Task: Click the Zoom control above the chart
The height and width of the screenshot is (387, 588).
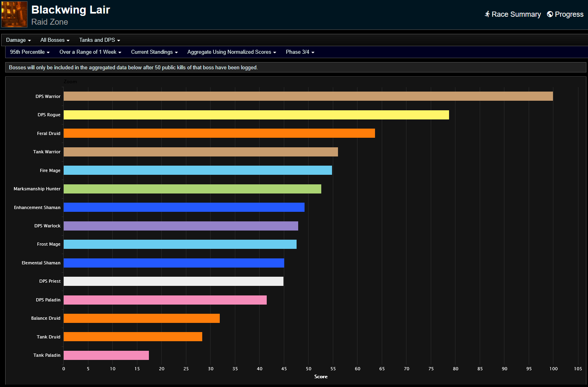Action: pyautogui.click(x=70, y=82)
